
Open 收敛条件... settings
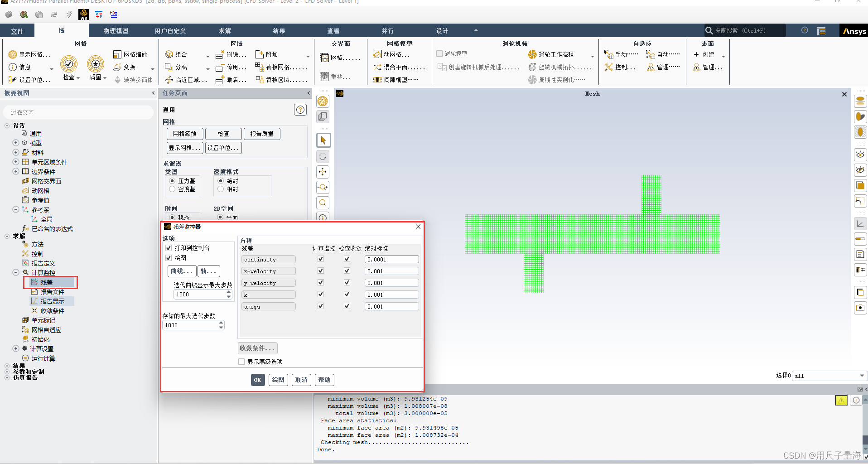coord(257,348)
